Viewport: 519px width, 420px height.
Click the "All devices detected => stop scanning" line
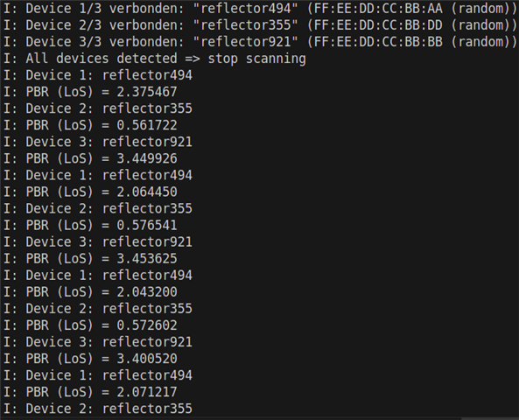[x=155, y=59]
